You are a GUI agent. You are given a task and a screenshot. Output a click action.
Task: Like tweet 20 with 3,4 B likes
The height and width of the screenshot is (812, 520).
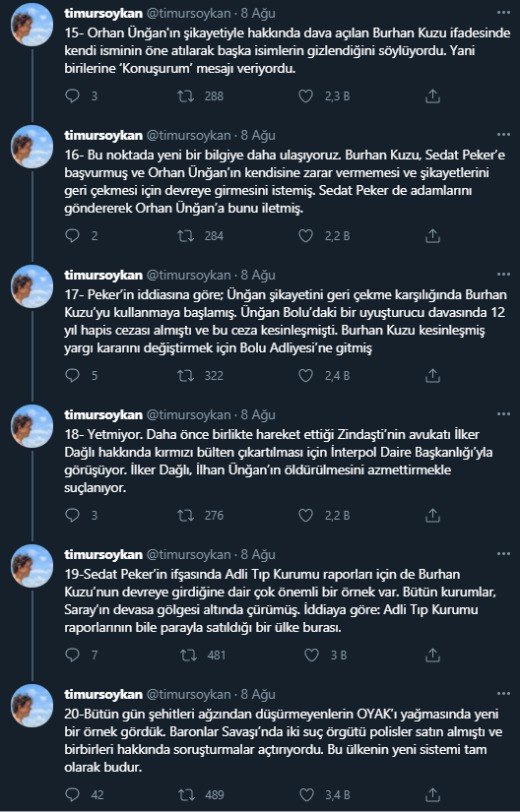(306, 794)
